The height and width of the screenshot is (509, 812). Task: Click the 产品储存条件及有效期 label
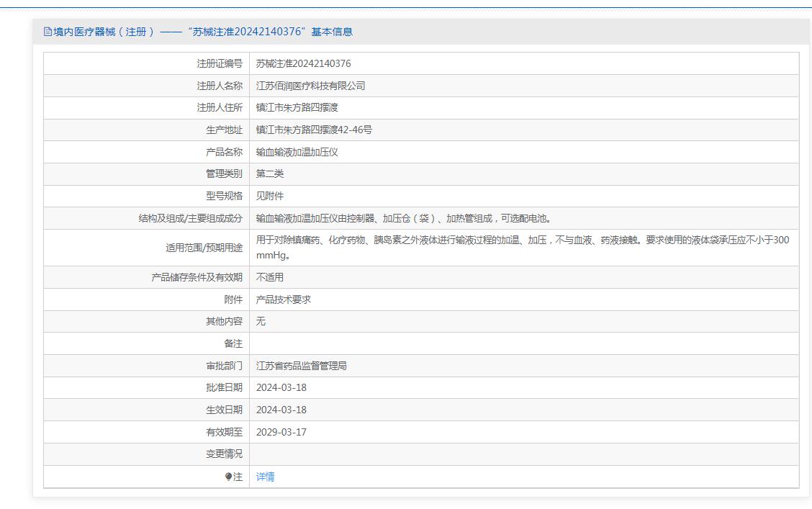(x=197, y=278)
